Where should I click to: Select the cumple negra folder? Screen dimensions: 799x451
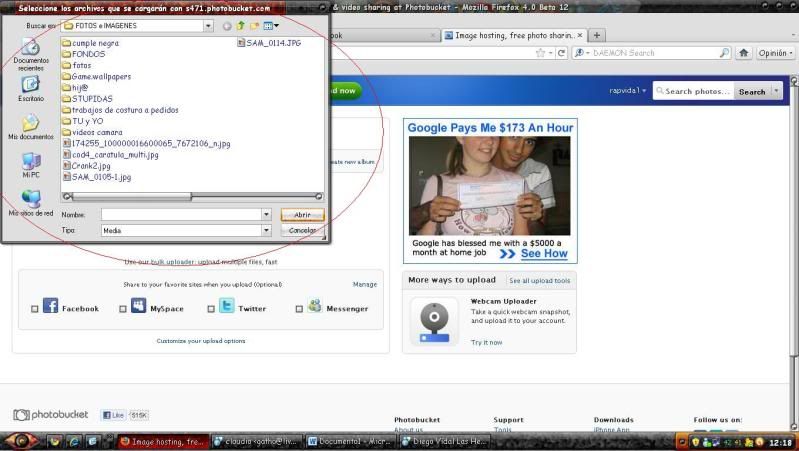[x=90, y=43]
